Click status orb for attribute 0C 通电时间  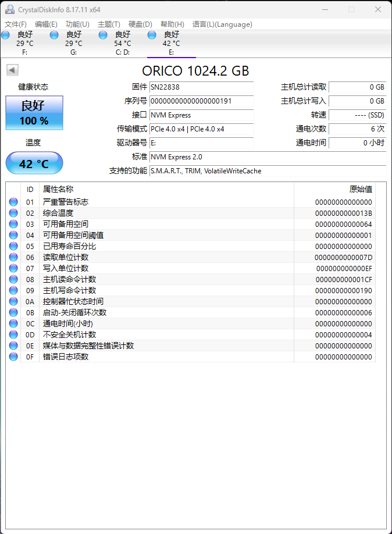13,323
